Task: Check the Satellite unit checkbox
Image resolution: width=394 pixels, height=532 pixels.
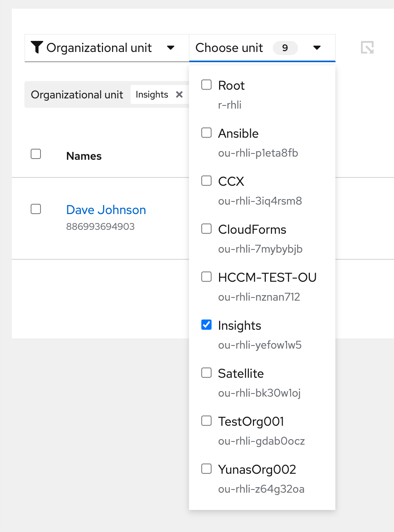Action: [x=206, y=373]
